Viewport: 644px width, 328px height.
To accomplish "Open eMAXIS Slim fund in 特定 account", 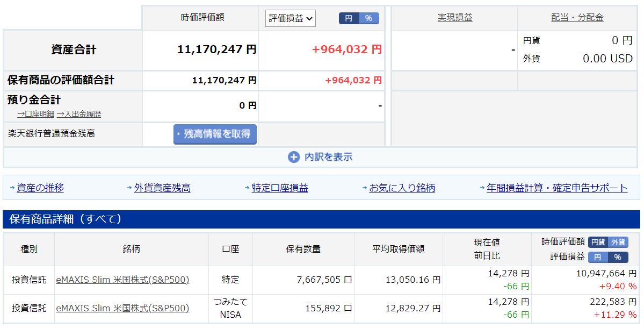I will (x=122, y=280).
